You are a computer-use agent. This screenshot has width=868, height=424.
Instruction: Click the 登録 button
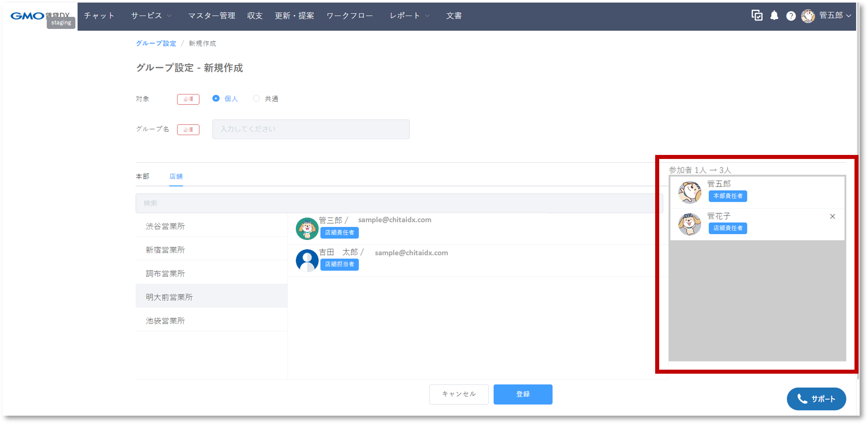[522, 394]
